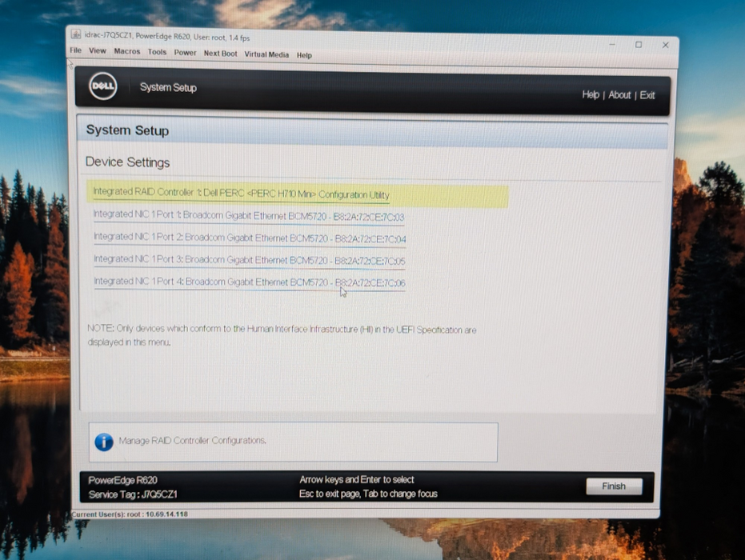Click the About link

pos(619,95)
